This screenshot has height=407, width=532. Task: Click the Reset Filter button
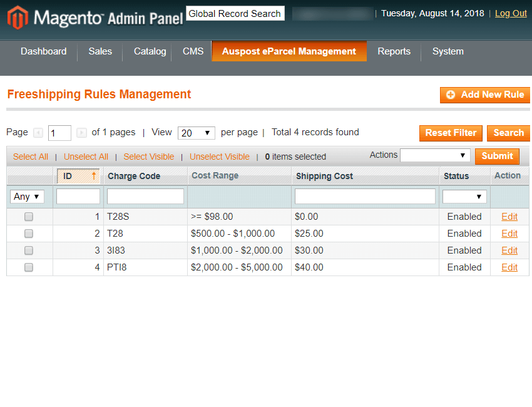pyautogui.click(x=451, y=133)
